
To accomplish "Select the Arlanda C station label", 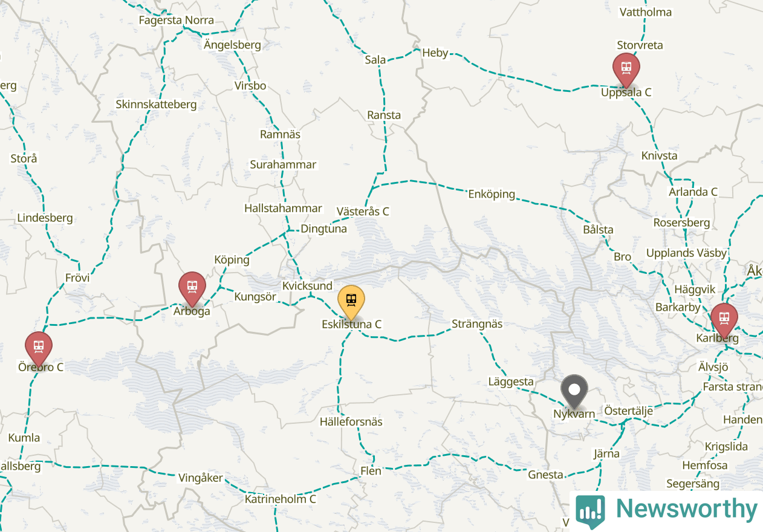I will (x=693, y=192).
